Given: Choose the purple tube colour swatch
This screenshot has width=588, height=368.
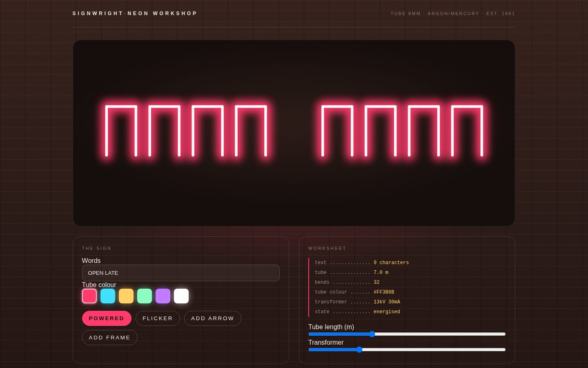Looking at the screenshot, I should [x=163, y=296].
